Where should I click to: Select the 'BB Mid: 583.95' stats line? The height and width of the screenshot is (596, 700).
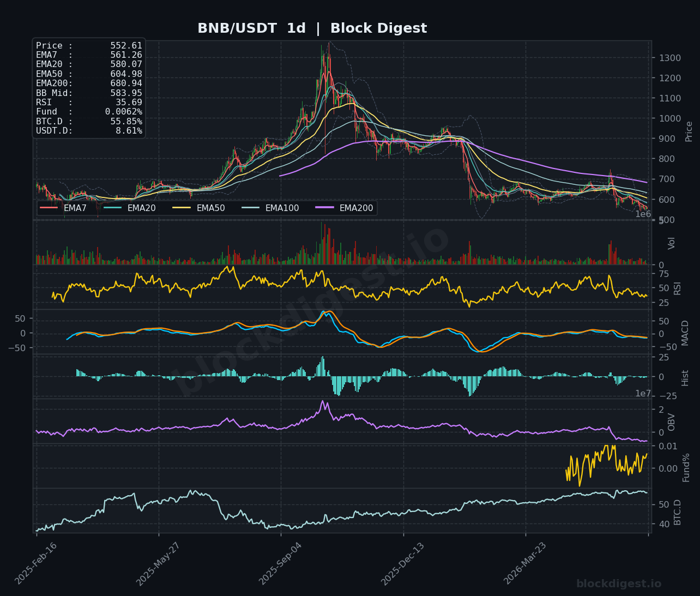tap(89, 93)
